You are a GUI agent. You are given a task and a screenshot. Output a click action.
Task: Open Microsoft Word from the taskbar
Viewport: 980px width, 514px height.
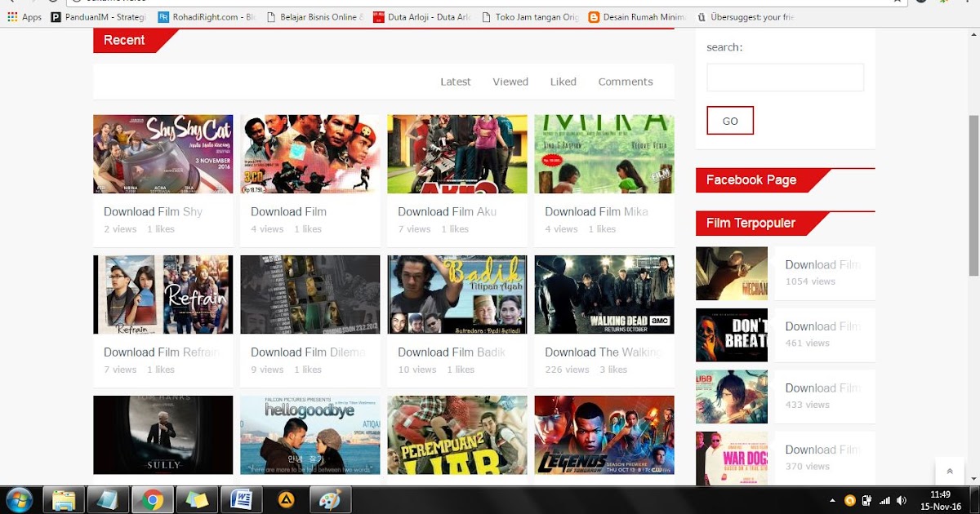click(x=242, y=499)
